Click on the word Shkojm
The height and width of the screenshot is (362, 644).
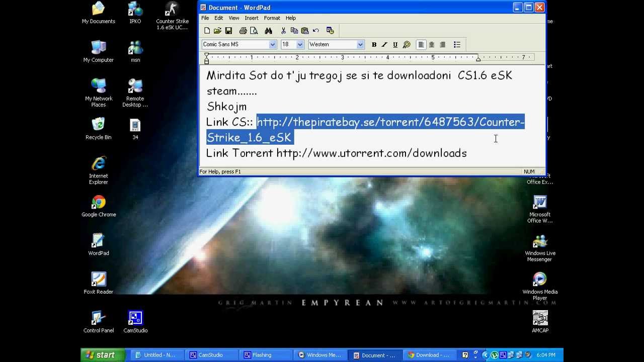(x=227, y=107)
